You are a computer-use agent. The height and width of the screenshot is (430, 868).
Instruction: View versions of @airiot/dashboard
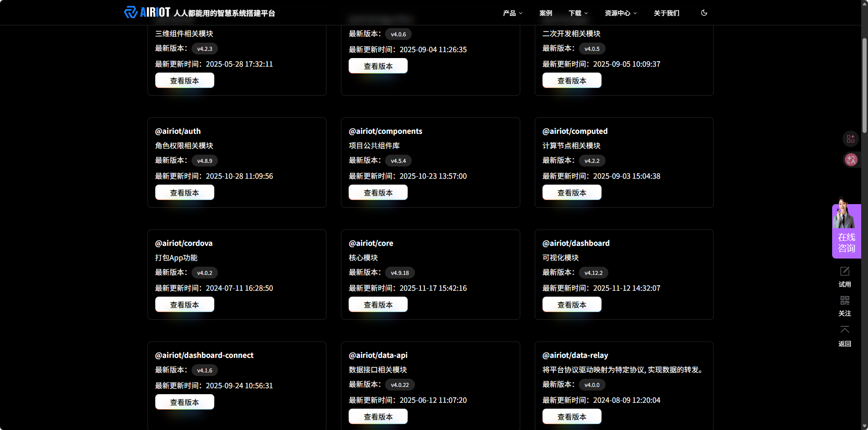(x=572, y=305)
